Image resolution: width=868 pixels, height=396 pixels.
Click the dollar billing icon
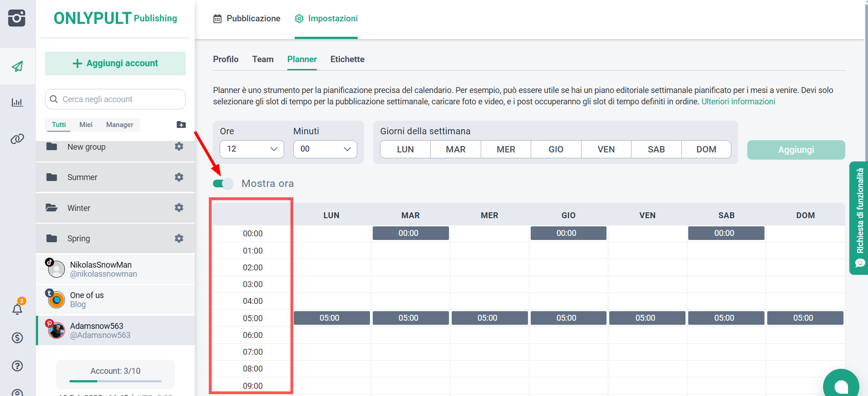pos(17,337)
